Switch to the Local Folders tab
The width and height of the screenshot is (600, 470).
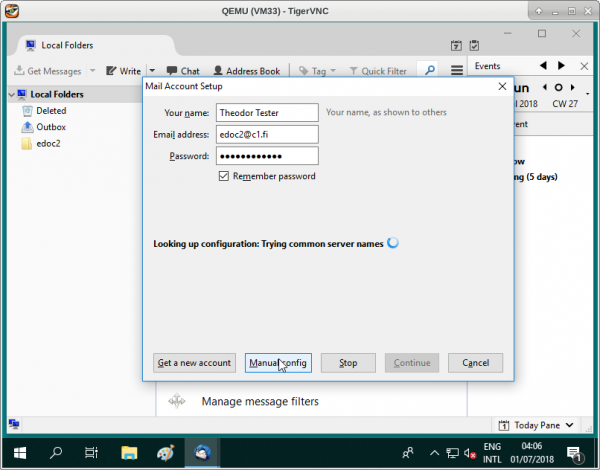[x=96, y=46]
